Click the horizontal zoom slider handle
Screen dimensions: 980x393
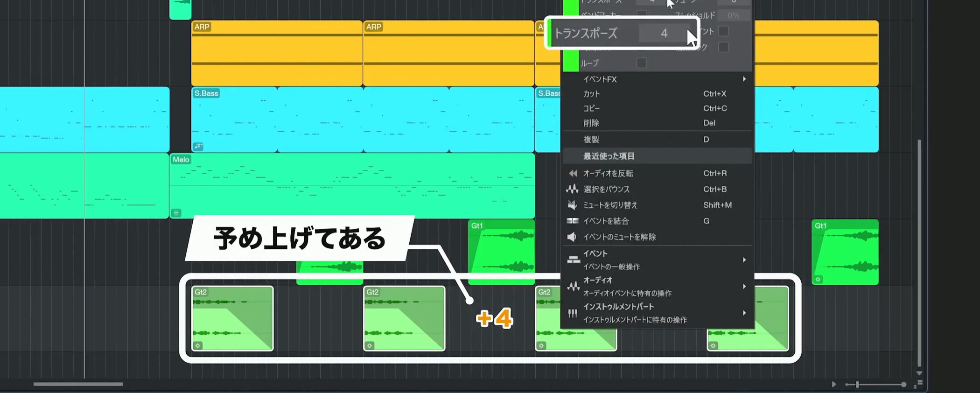[857, 385]
